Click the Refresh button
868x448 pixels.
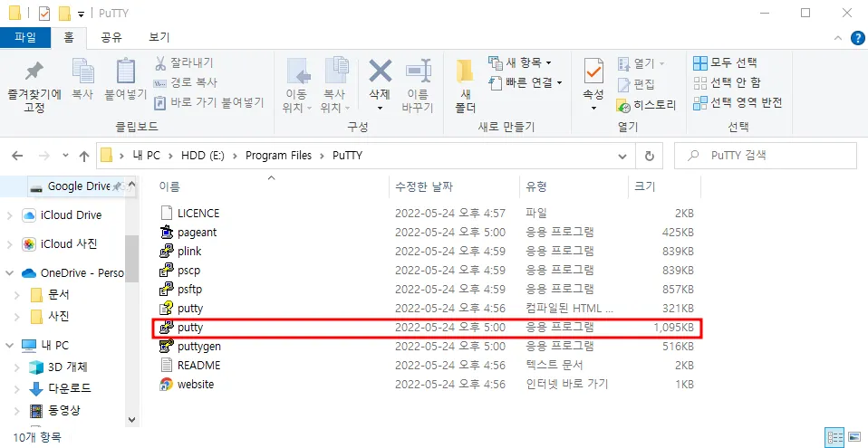click(650, 156)
